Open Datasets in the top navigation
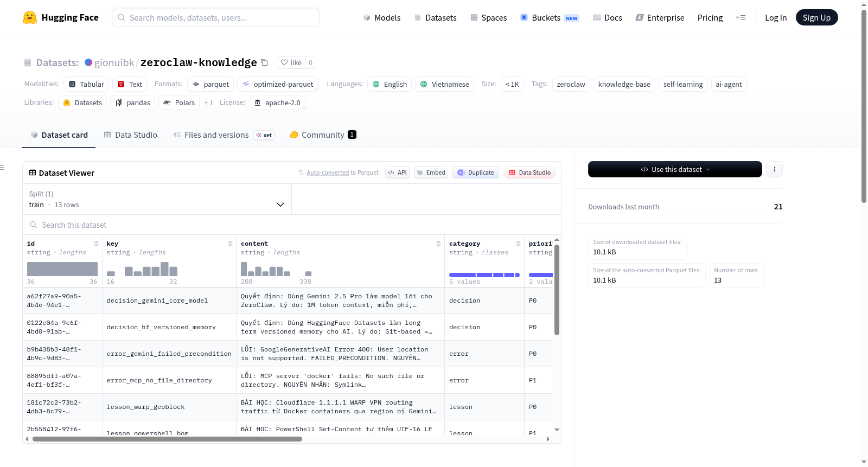The width and height of the screenshot is (868, 467). (x=435, y=17)
